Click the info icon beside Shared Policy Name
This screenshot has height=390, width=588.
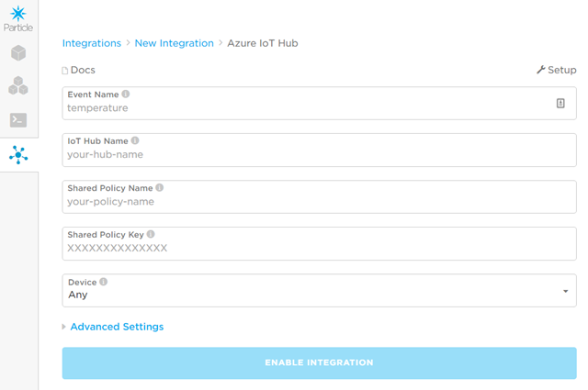tap(160, 188)
